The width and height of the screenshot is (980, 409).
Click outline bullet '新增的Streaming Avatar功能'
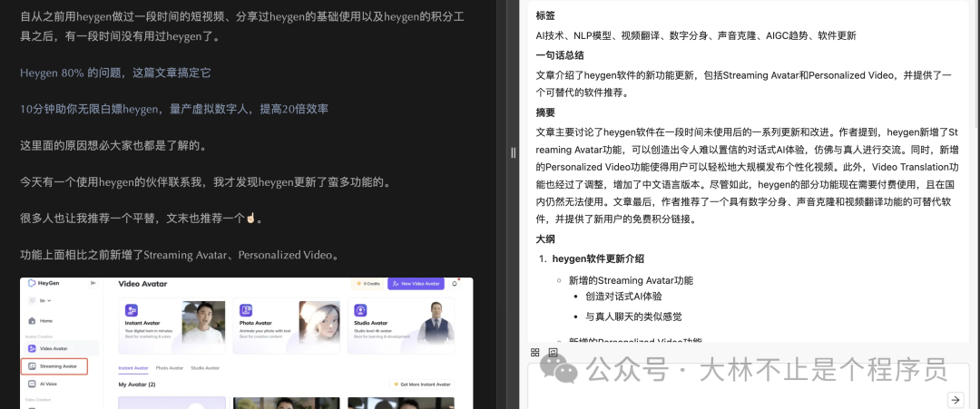point(631,280)
